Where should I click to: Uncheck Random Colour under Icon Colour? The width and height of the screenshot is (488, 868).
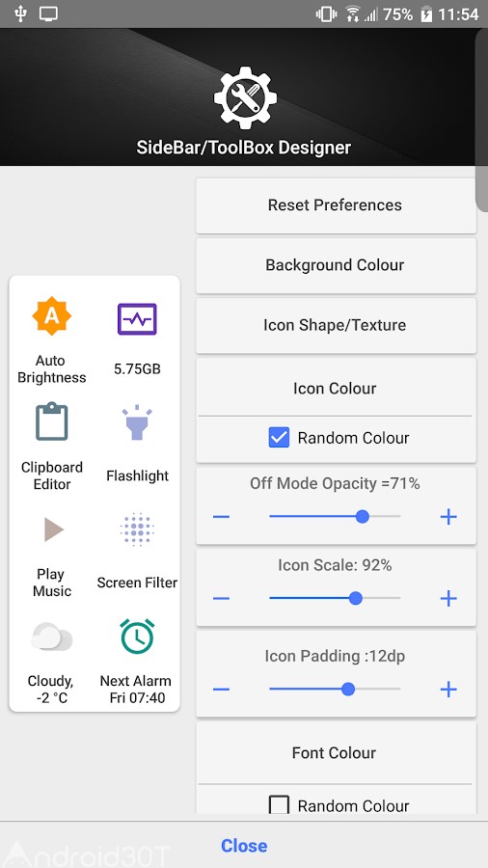(279, 438)
